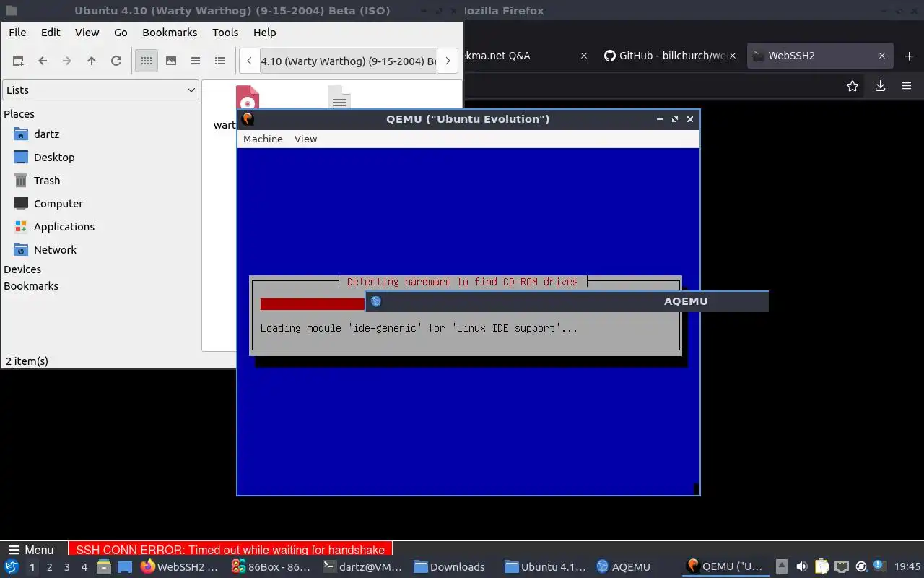Click the left path-bar scroll arrow

[x=250, y=61]
